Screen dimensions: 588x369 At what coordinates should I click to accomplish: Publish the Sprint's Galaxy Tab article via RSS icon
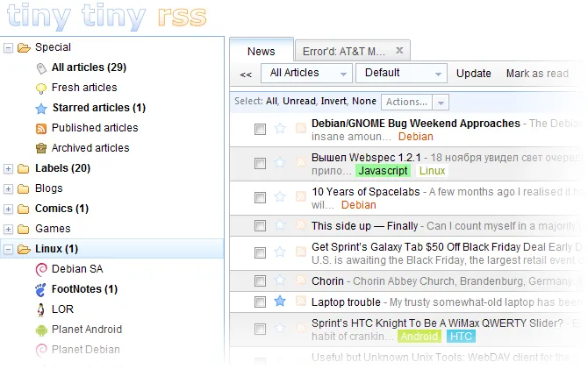(x=301, y=252)
